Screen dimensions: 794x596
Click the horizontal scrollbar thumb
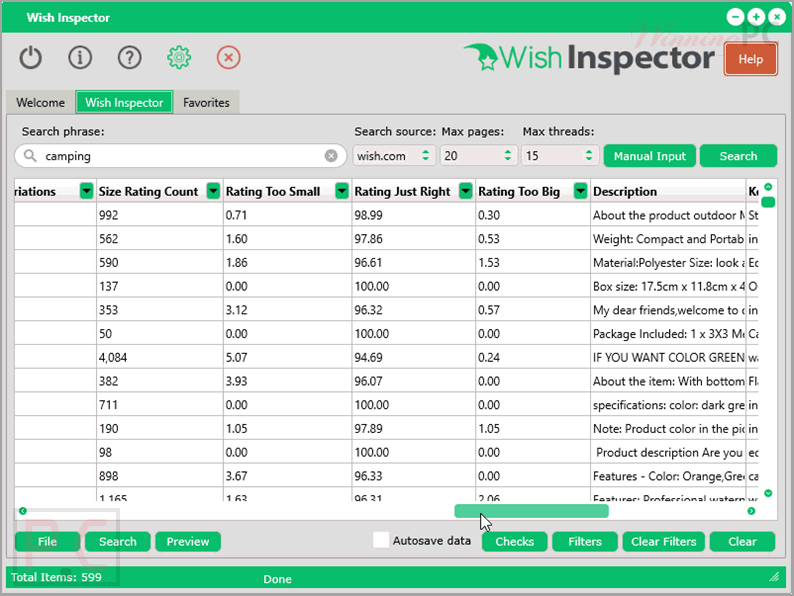coord(532,511)
